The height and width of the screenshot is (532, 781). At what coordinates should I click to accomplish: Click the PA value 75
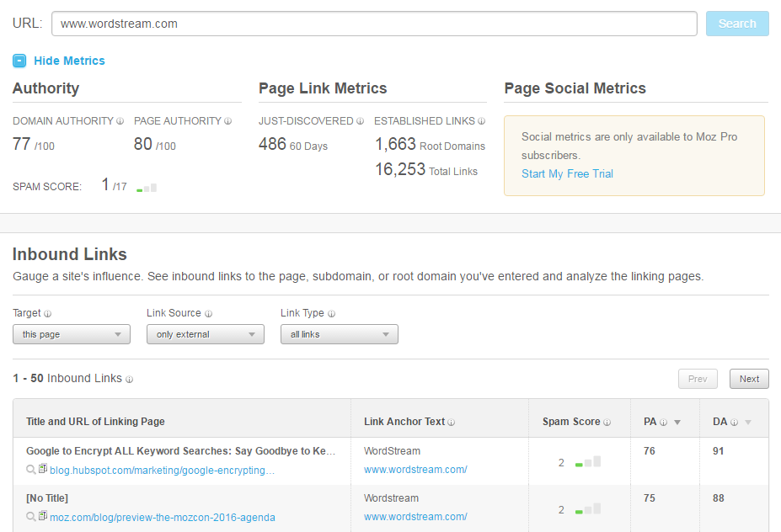[649, 498]
